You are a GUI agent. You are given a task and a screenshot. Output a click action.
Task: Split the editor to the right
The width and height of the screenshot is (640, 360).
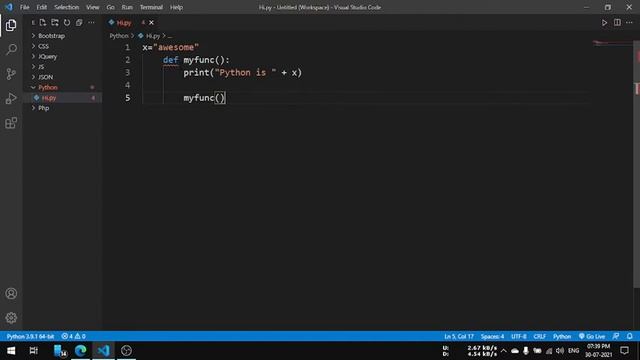pos(617,22)
